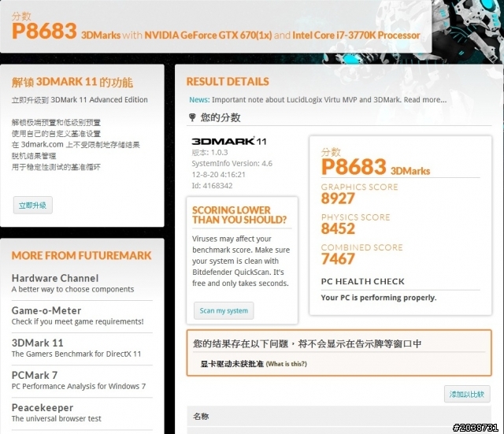The width and height of the screenshot is (504, 434).
Task: Click the large P8683 header score
Action: [44, 31]
